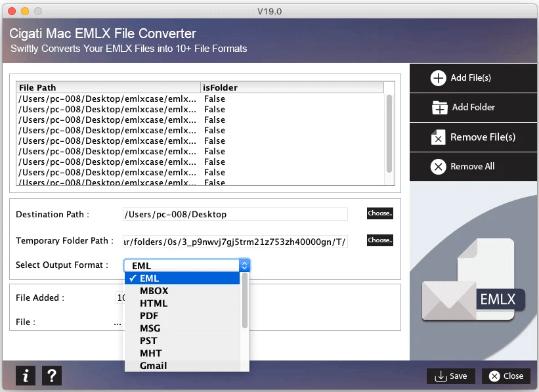The width and height of the screenshot is (539, 392).
Task: Click the red close window button
Action: point(12,11)
